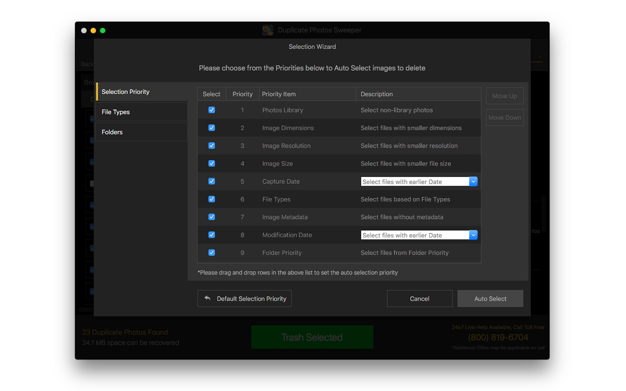The width and height of the screenshot is (626, 391).
Task: Untick the Image Size checkbox
Action: 212,163
